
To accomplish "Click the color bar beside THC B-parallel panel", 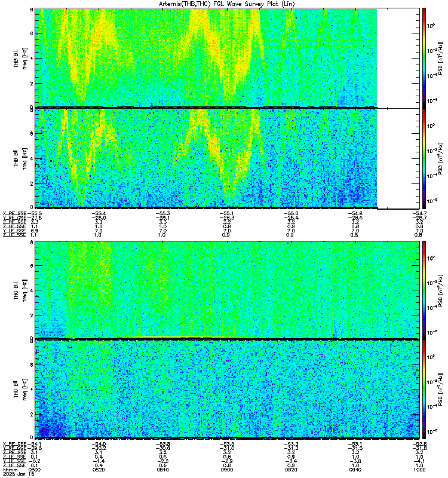I will (424, 389).
